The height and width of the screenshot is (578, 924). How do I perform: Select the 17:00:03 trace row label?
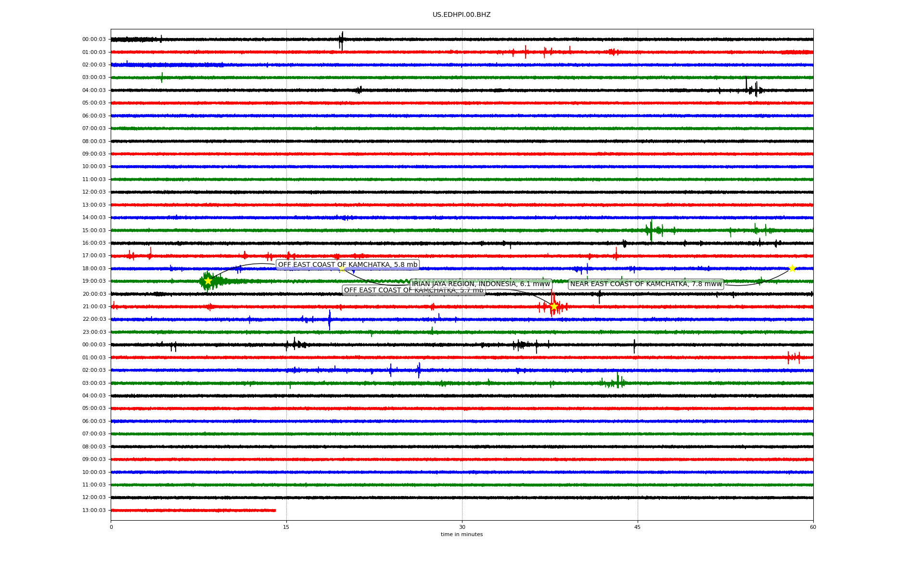point(94,256)
